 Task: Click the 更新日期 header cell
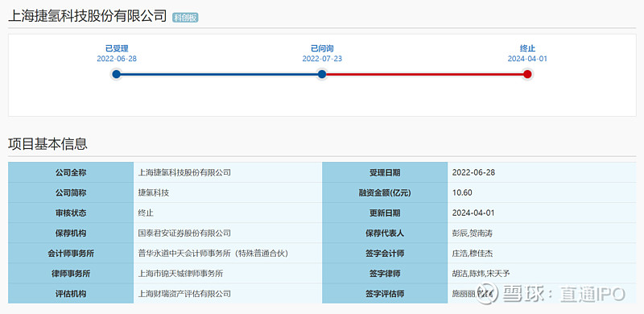tap(385, 213)
